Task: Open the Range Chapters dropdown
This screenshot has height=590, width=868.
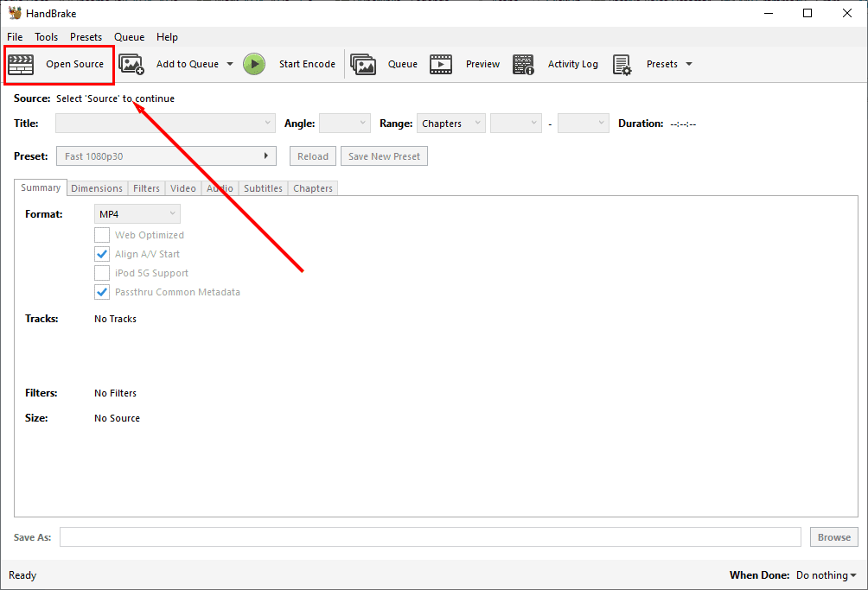Action: [x=451, y=124]
